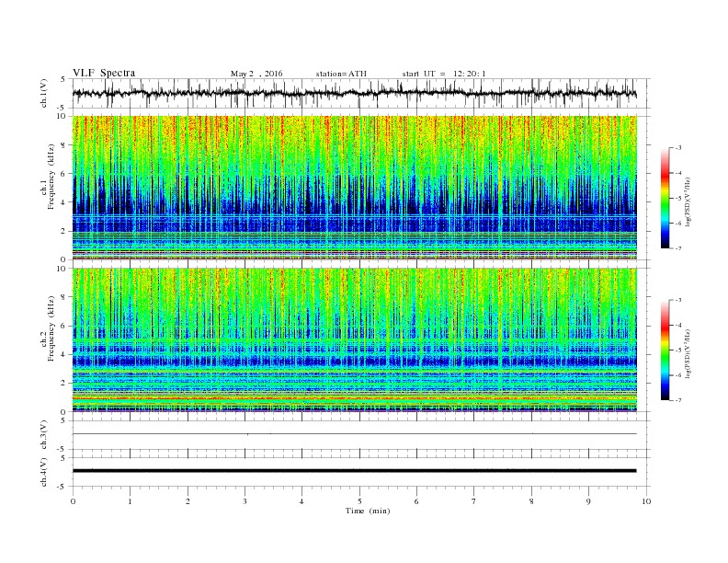Click inside the ch.1 spectrogram panel
Viewport: 728px width, 563px height.
[355, 188]
